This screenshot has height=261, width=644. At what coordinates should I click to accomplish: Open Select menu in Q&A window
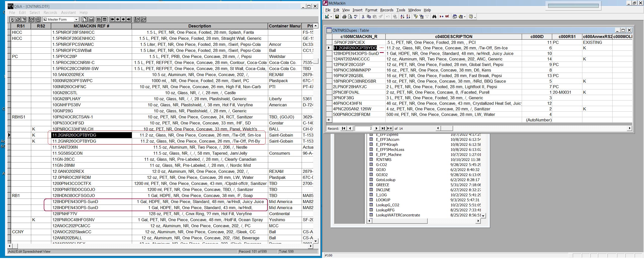tap(35, 13)
